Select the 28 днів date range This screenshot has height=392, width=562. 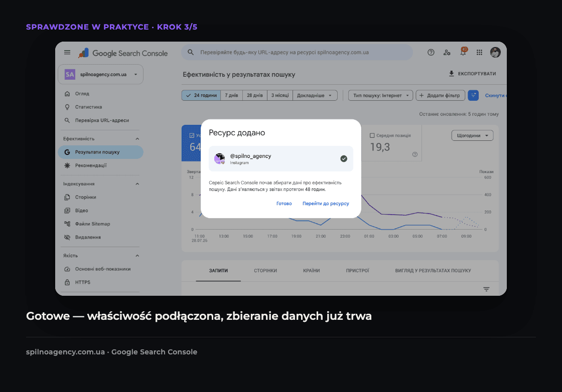tap(255, 95)
